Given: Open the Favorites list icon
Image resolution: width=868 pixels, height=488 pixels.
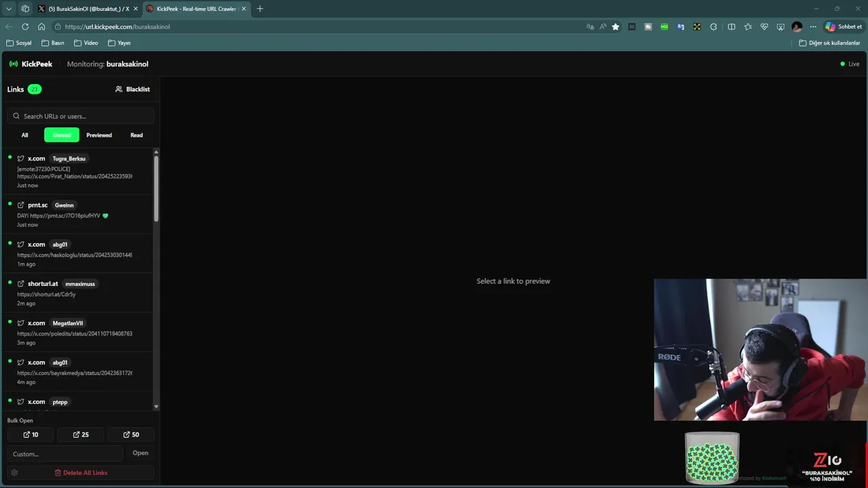Looking at the screenshot, I should 748,26.
